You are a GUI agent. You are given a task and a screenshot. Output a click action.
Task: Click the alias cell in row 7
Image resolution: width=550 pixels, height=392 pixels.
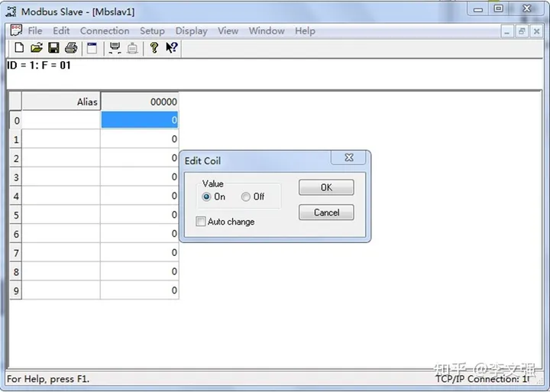(61, 253)
